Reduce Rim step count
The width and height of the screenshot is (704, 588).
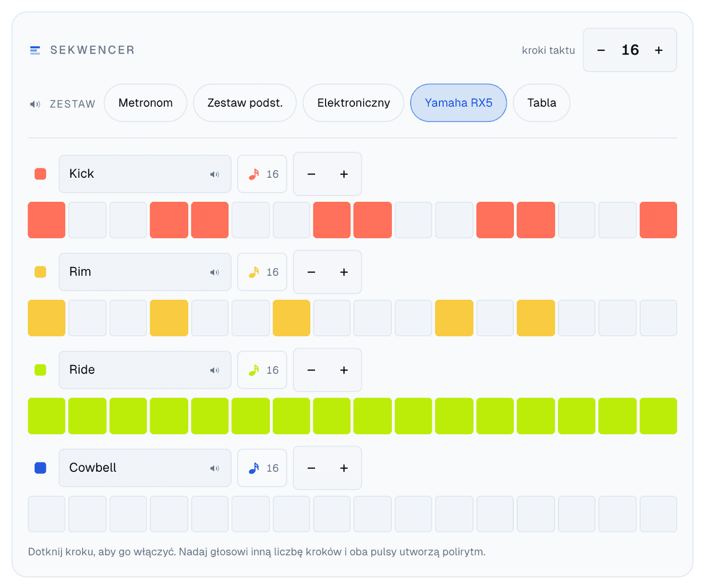click(312, 272)
